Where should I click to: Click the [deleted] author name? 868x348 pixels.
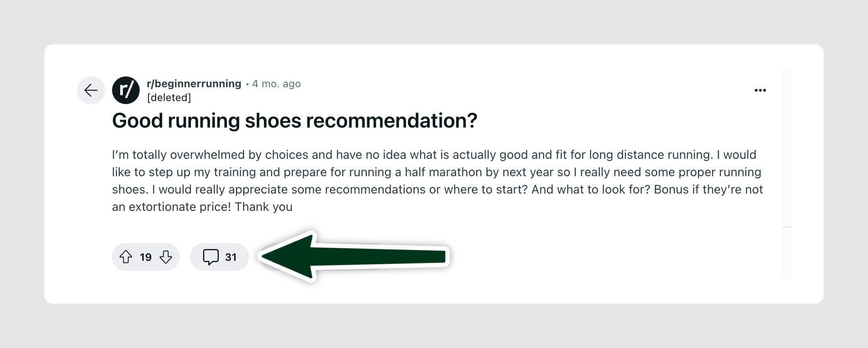click(169, 98)
